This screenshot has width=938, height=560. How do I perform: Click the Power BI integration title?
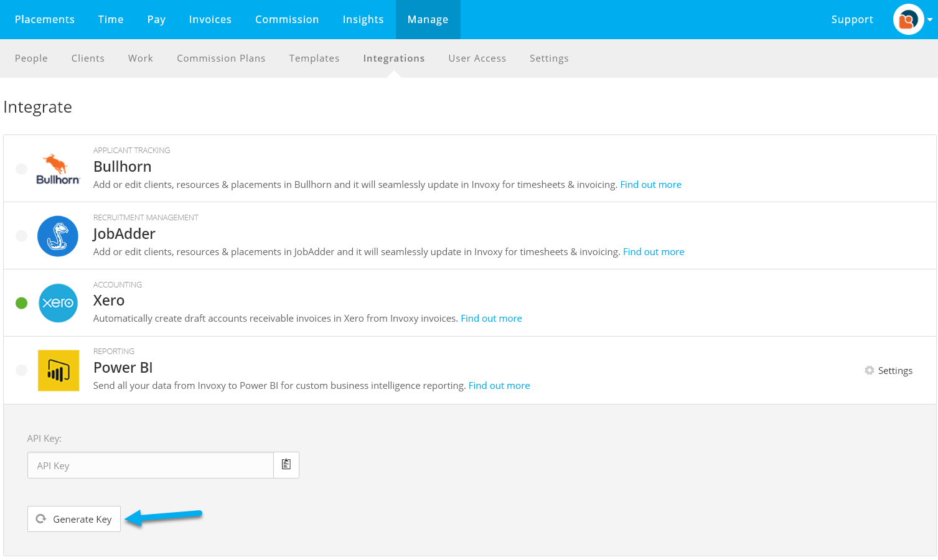click(x=123, y=368)
